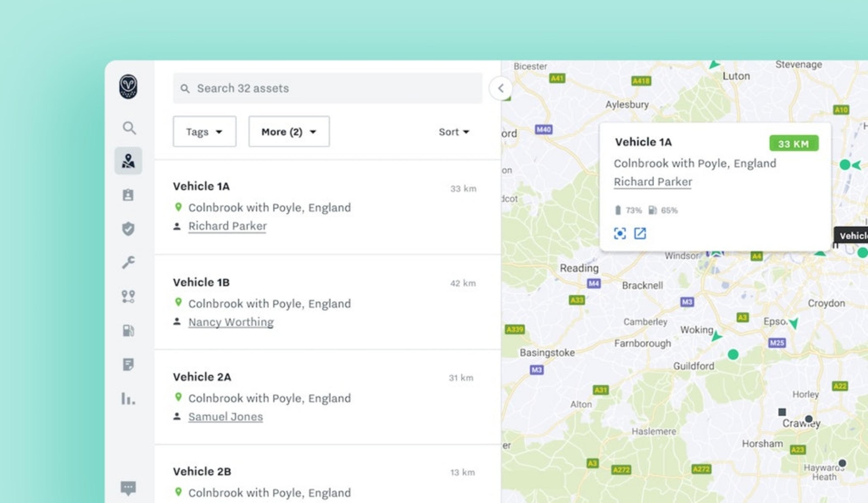Open the clipboard inspections sidebar icon
This screenshot has height=503, width=868.
(x=128, y=195)
